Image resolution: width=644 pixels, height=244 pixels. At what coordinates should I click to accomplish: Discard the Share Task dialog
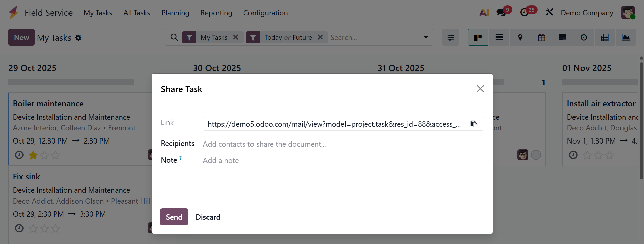(x=208, y=217)
